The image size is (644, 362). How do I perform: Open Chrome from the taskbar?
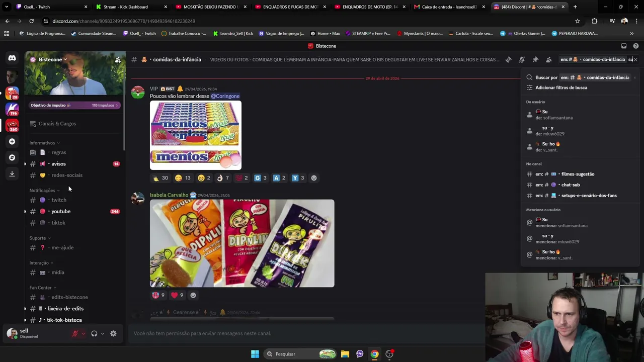pyautogui.click(x=375, y=354)
